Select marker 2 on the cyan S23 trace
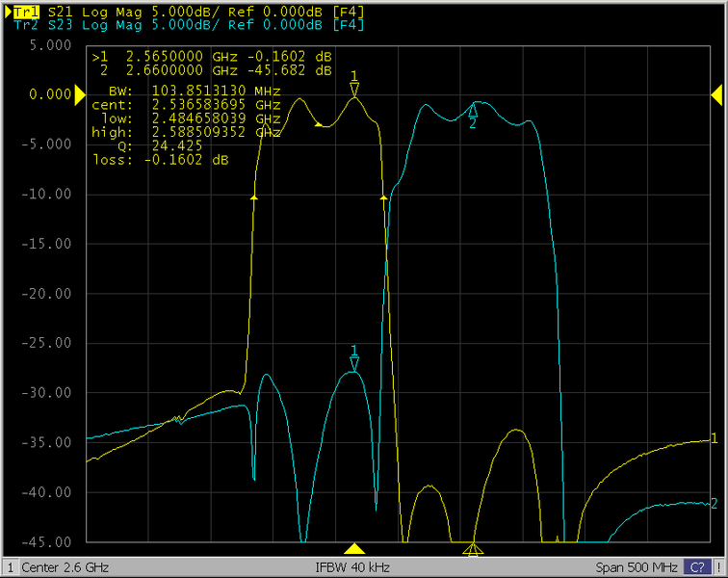728x578 pixels. point(473,112)
